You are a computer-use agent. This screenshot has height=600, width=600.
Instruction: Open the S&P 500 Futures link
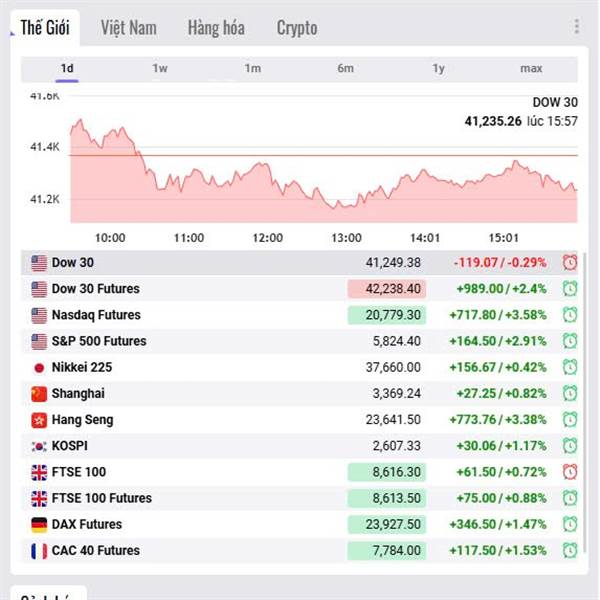coord(99,341)
